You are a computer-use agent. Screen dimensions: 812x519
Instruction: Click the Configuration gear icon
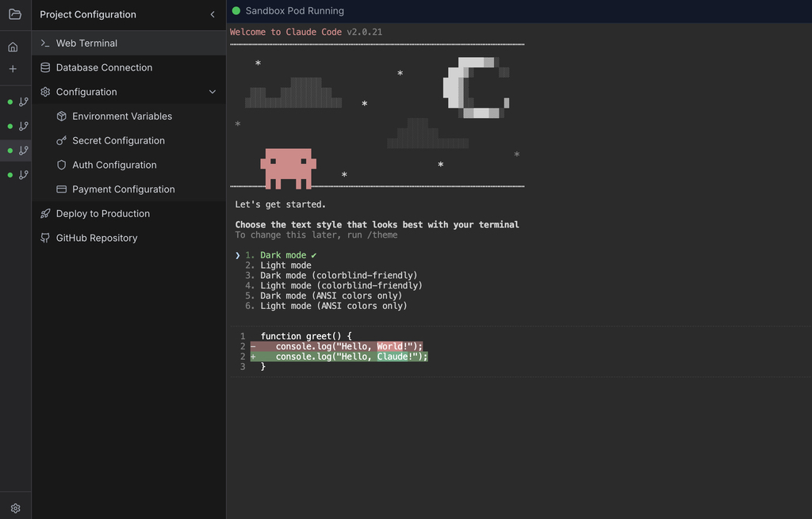pos(45,92)
